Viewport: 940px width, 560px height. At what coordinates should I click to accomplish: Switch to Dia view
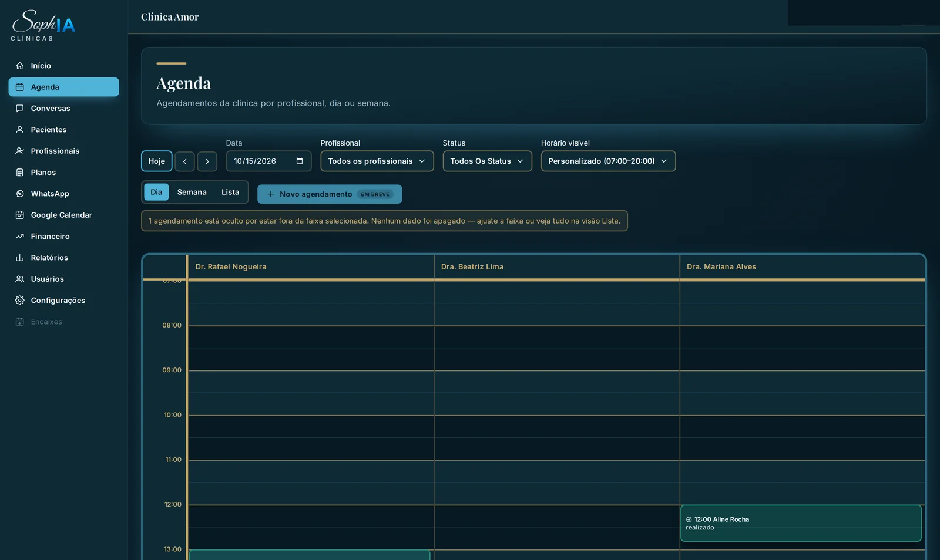coord(156,192)
